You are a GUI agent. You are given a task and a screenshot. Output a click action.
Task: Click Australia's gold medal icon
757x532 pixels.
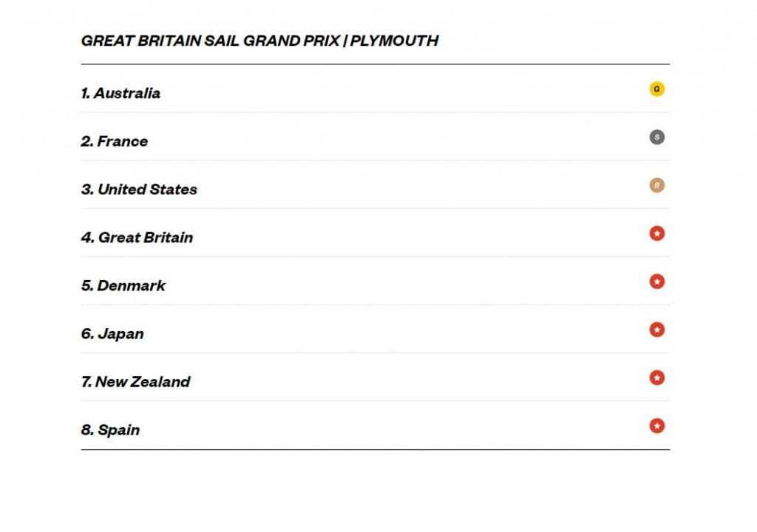[656, 89]
